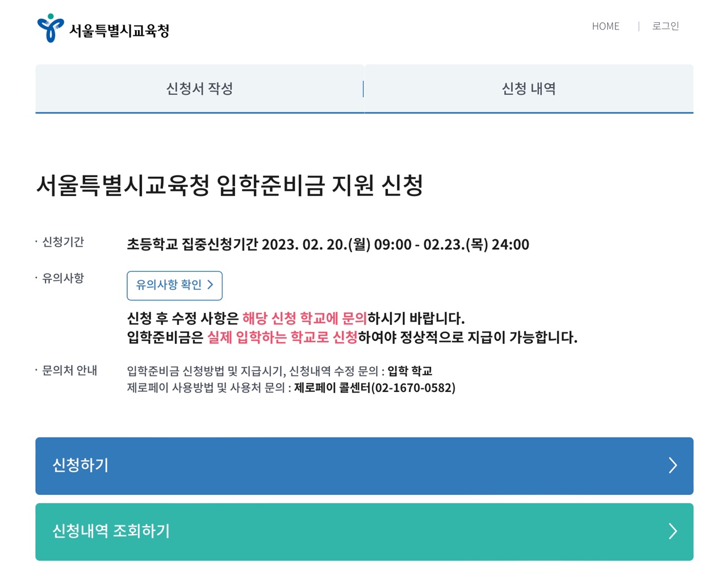The width and height of the screenshot is (727, 588).
Task: Click 로그인 at the top right
Action: click(665, 26)
